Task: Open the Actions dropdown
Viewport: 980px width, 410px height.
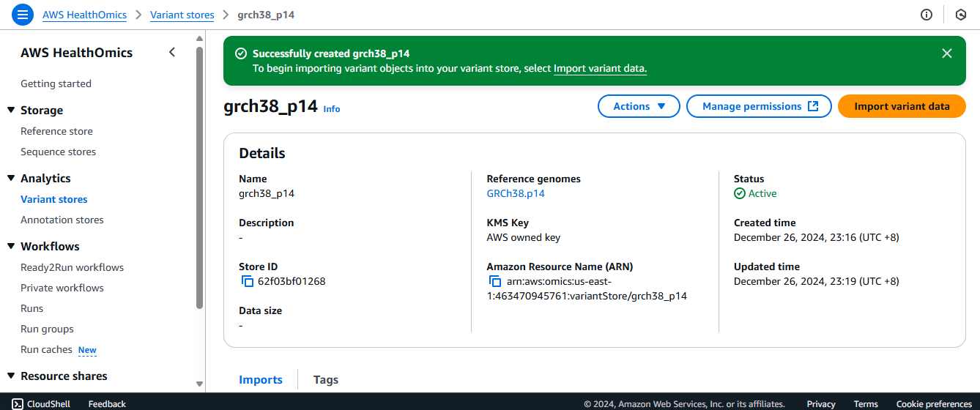Action: [639, 106]
